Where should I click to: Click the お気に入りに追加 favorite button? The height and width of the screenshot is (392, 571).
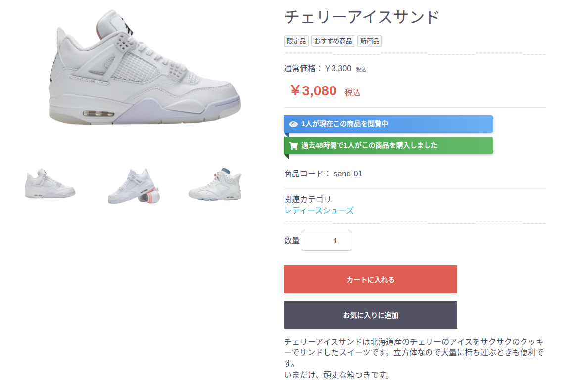[x=370, y=315]
